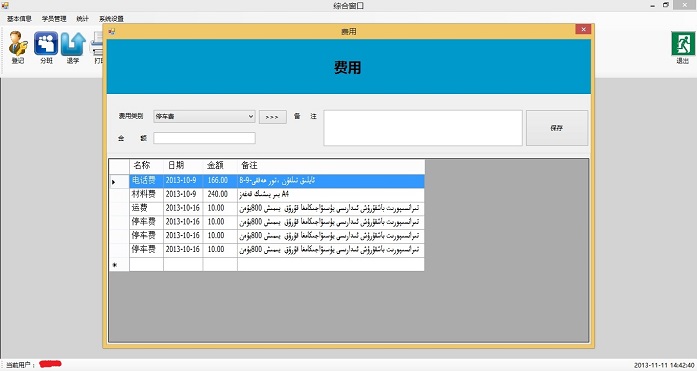Viewport: 697px width, 371px height.
Task: Open the 系统设置 menu
Action: [111, 19]
